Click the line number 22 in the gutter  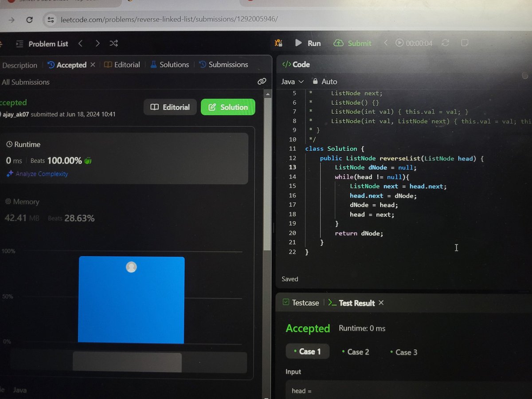pyautogui.click(x=292, y=252)
